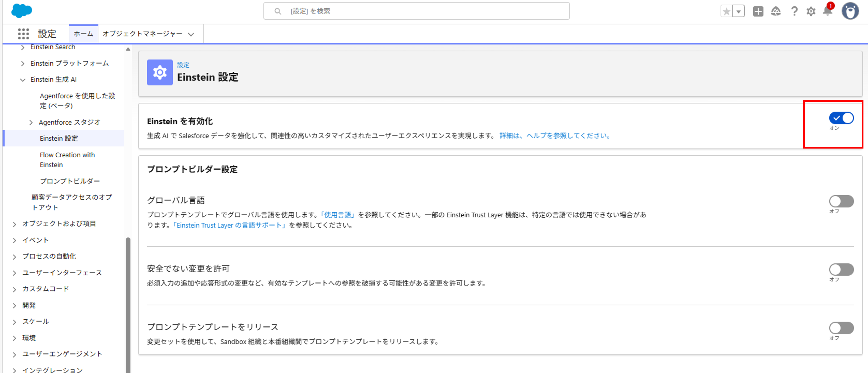This screenshot has height=373, width=868.
Task: Expand the 開発 node
Action: pos(14,306)
